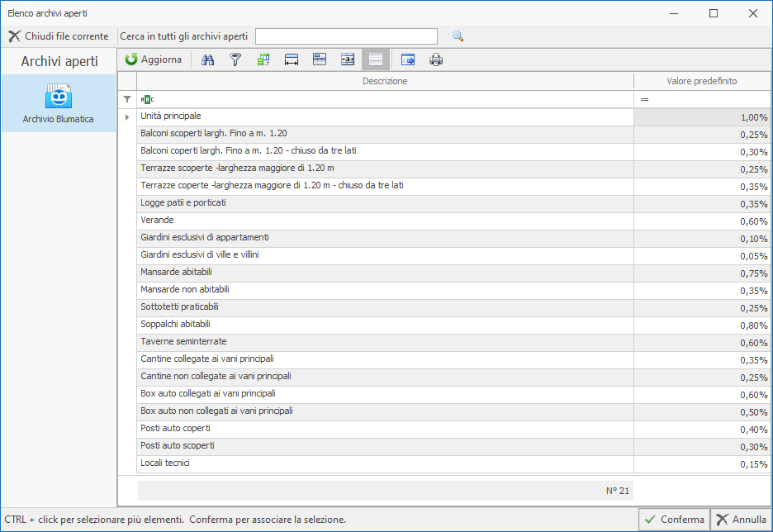
Task: Click the 0,15% value for Locali tecnici
Action: (702, 464)
